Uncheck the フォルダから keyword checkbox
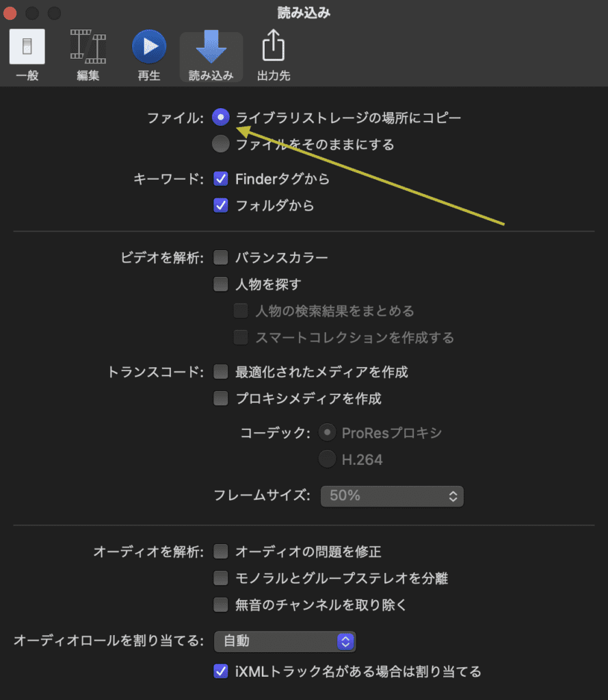 [x=221, y=205]
